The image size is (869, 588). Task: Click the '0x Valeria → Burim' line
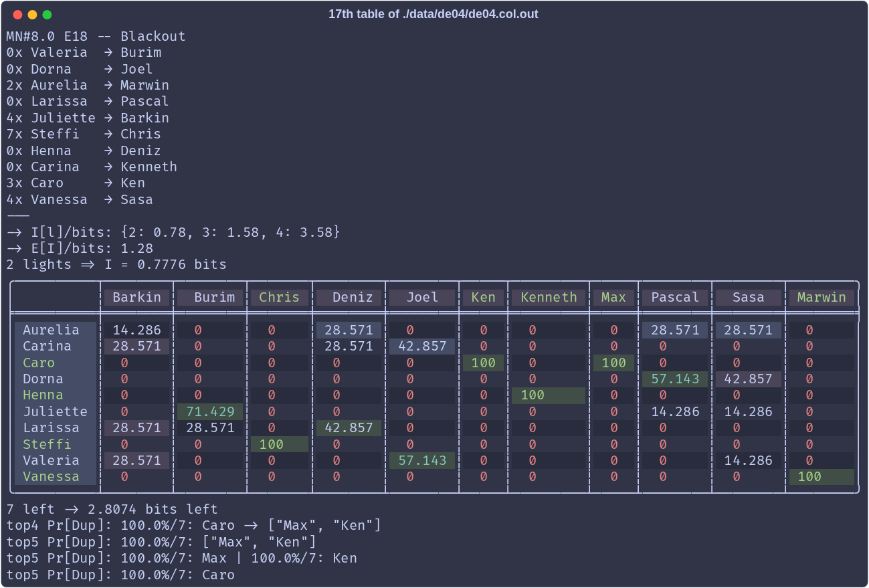click(84, 52)
